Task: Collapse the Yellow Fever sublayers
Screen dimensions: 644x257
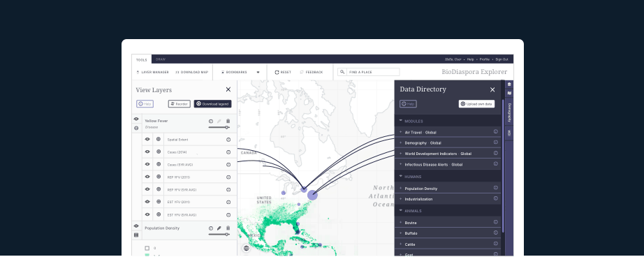Action: click(x=136, y=128)
